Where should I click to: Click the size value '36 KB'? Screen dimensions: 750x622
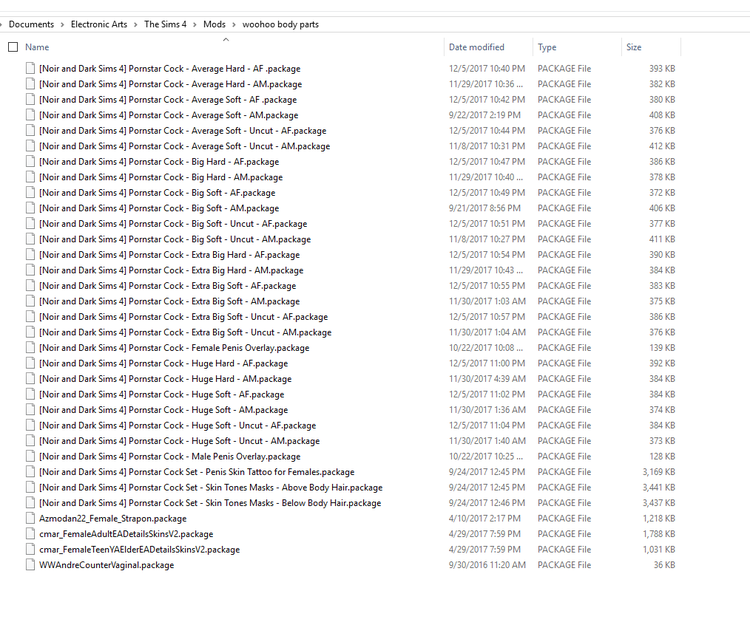click(664, 565)
